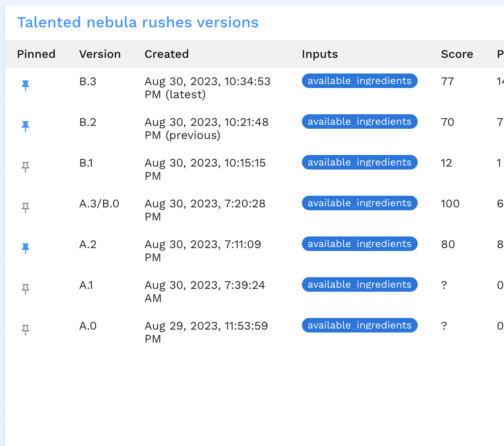Select available_ingredients badge in B.2 row
The width and height of the screenshot is (504, 446).
(359, 122)
